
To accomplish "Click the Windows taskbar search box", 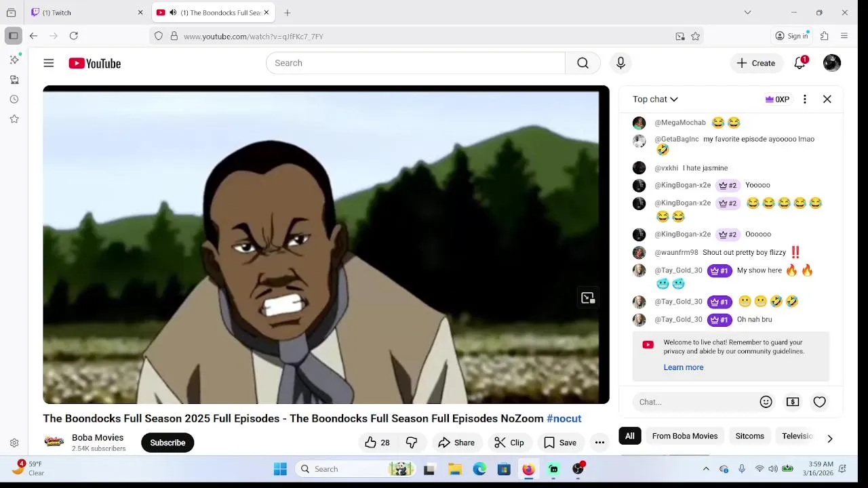I will click(356, 469).
